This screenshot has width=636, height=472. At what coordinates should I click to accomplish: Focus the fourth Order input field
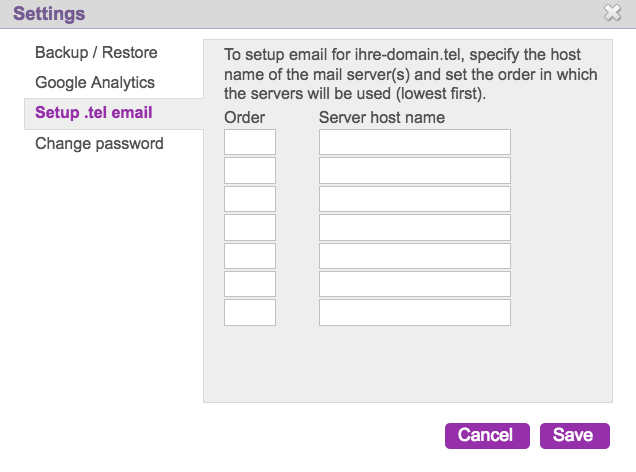[250, 227]
